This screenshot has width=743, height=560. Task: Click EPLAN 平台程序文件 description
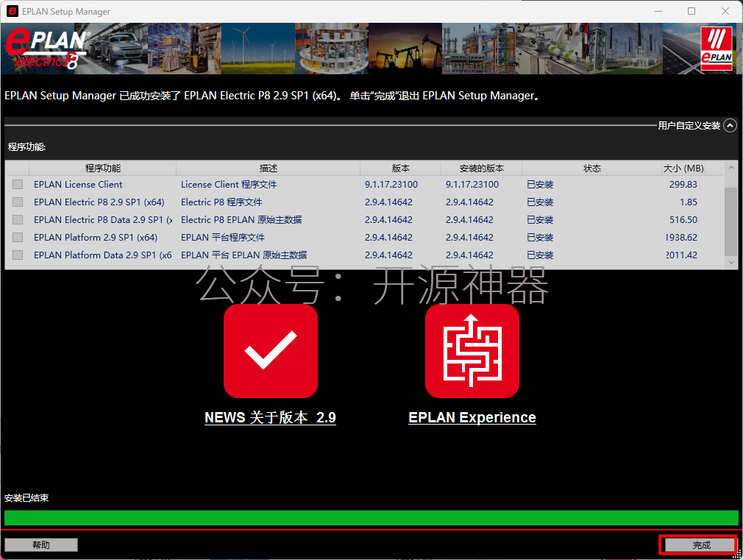222,237
